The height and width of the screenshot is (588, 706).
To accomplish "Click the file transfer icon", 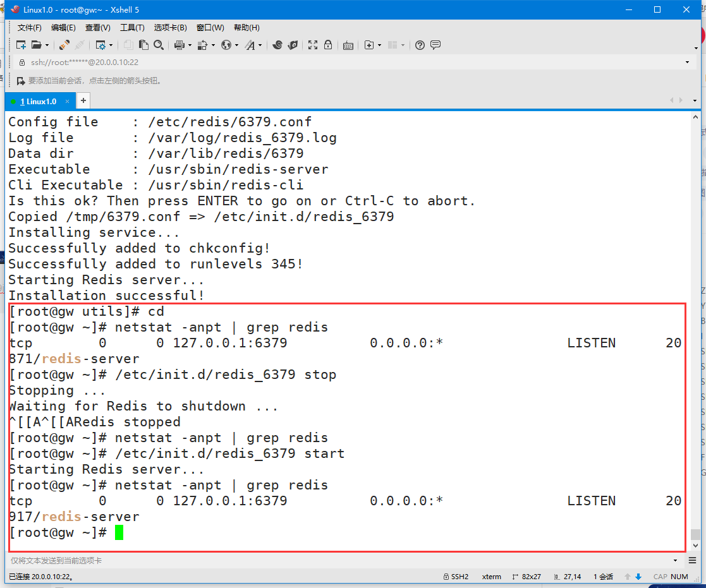I will click(x=203, y=45).
